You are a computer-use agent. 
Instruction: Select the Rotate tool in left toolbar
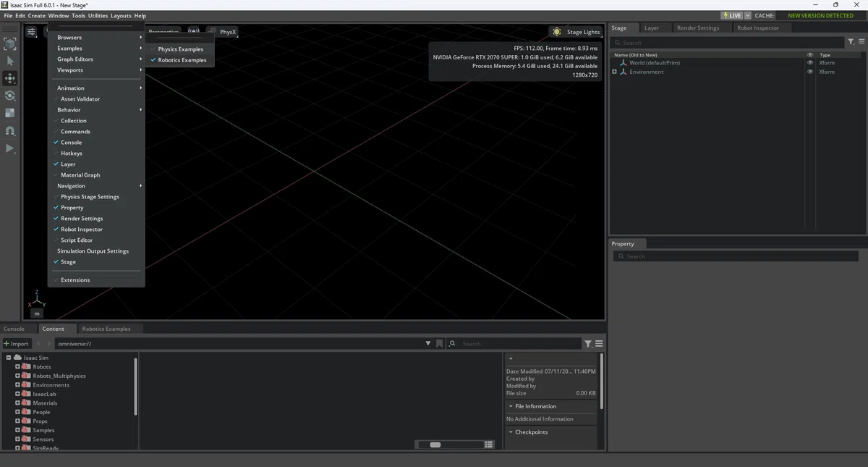pyautogui.click(x=10, y=96)
